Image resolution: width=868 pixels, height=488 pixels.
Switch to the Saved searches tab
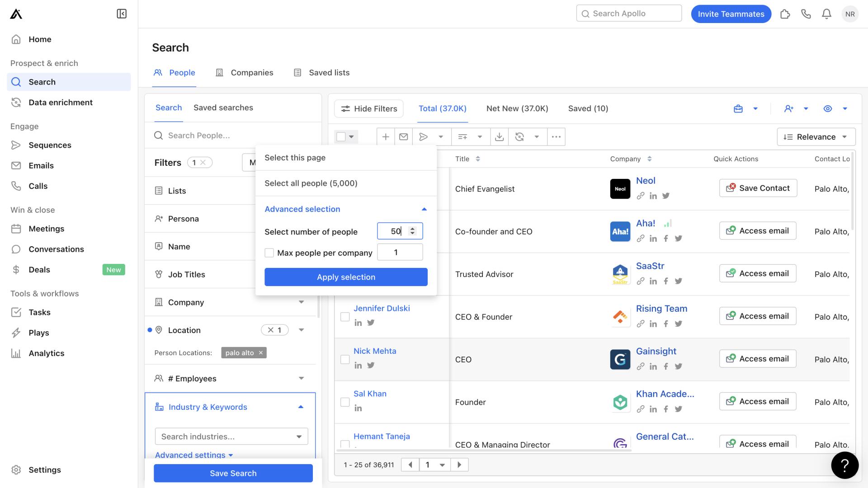[x=223, y=108]
